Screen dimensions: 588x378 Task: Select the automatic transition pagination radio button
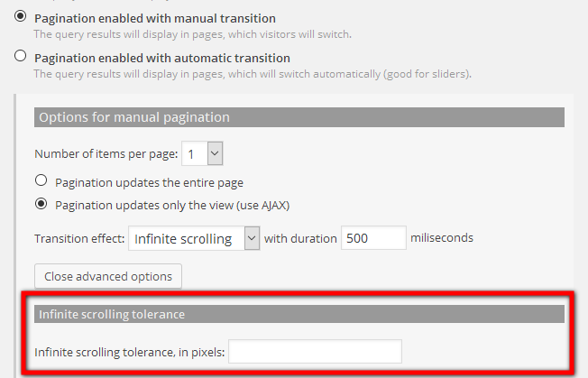20,56
